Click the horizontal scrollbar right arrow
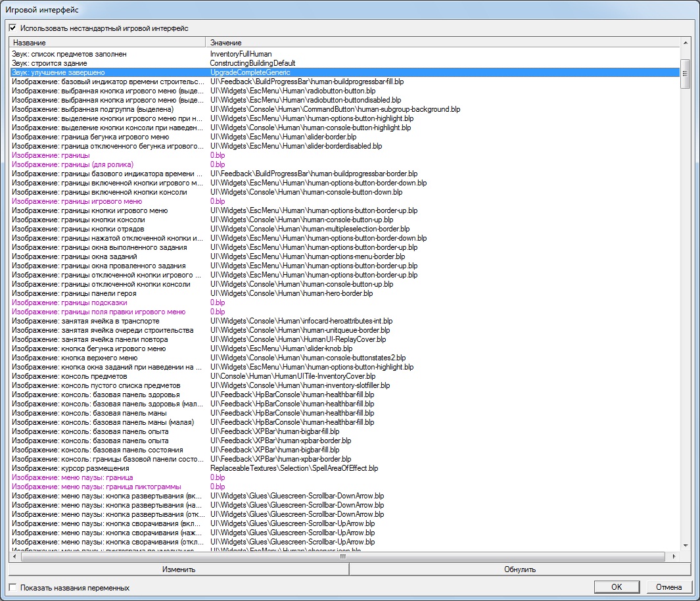The width and height of the screenshot is (700, 601). pos(674,556)
